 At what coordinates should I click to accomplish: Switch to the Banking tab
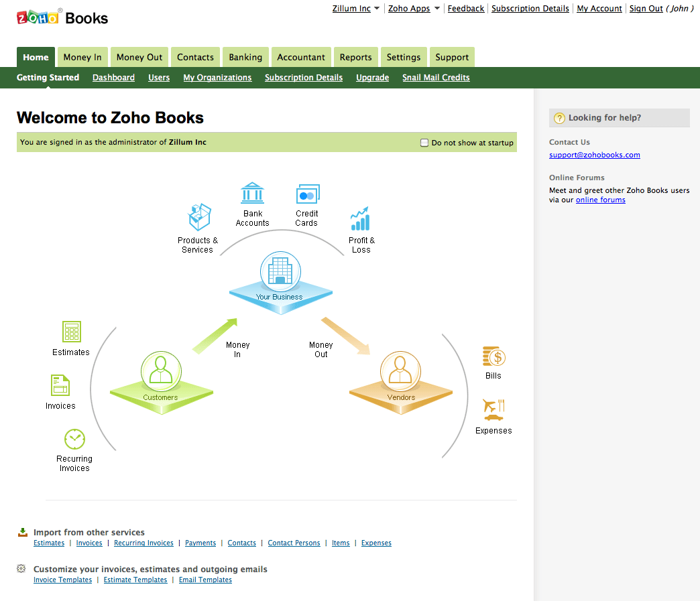(x=245, y=57)
